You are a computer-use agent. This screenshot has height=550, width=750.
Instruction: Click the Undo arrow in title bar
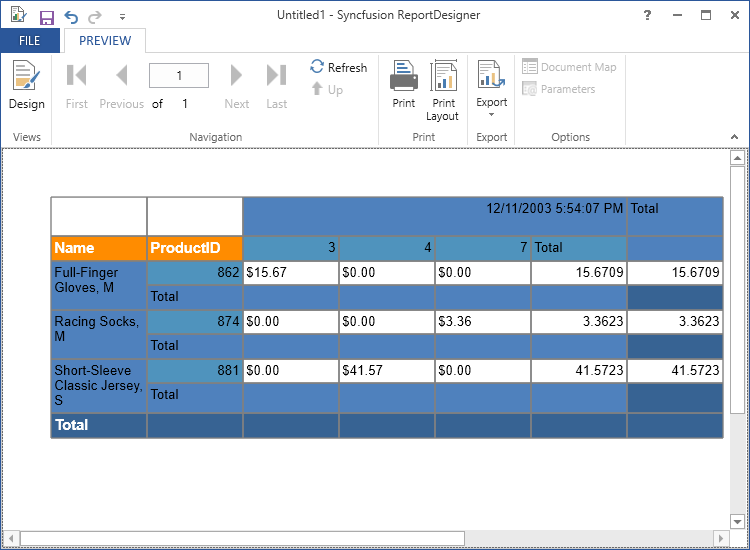pyautogui.click(x=71, y=17)
